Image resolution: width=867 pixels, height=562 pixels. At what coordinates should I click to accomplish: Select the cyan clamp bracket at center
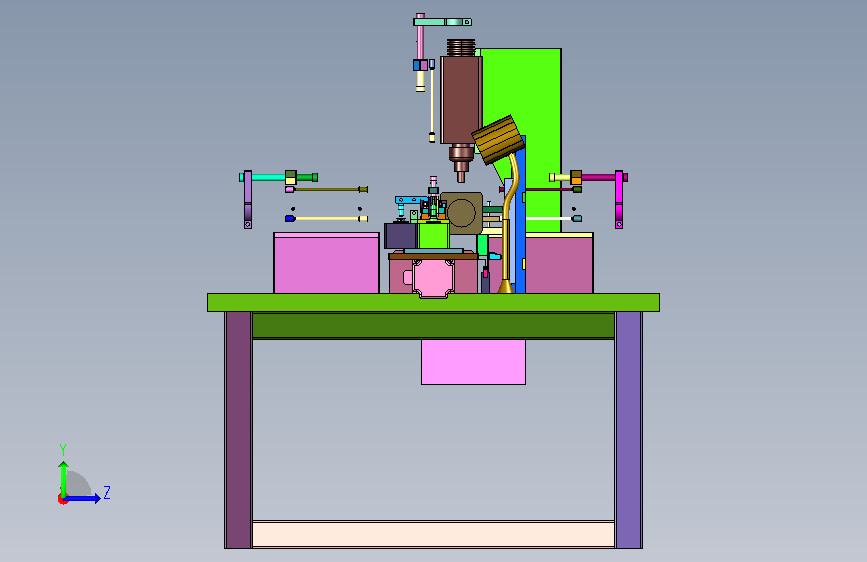click(412, 200)
